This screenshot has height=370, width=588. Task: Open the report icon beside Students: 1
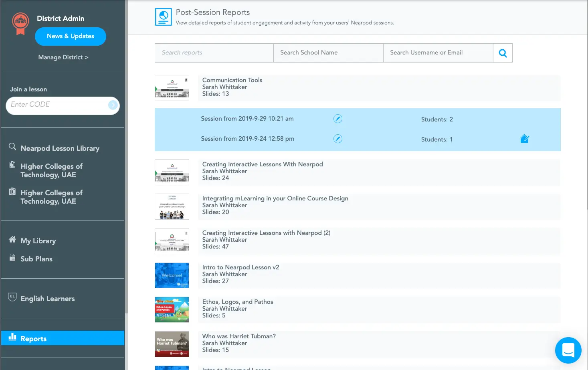click(x=524, y=138)
